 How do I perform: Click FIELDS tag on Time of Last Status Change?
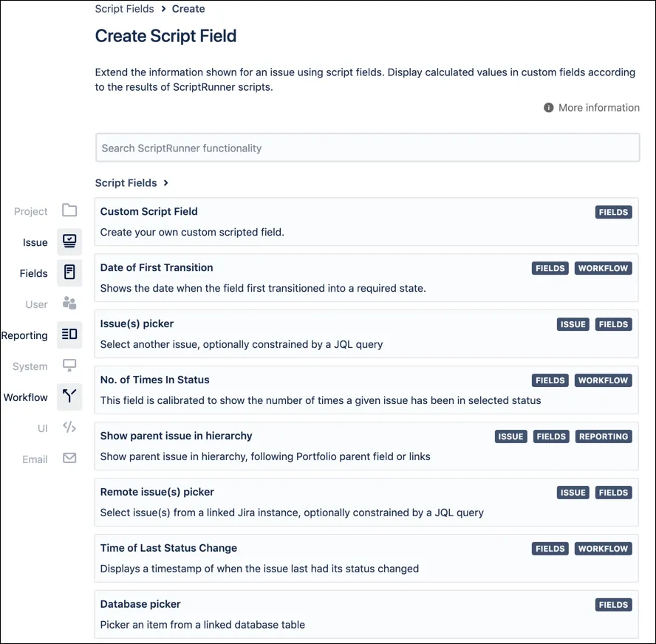pyautogui.click(x=550, y=548)
